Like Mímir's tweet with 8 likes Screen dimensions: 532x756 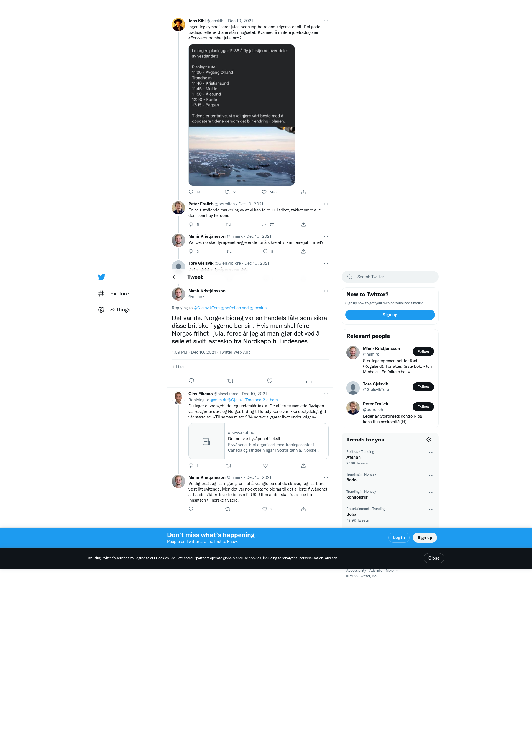[265, 251]
